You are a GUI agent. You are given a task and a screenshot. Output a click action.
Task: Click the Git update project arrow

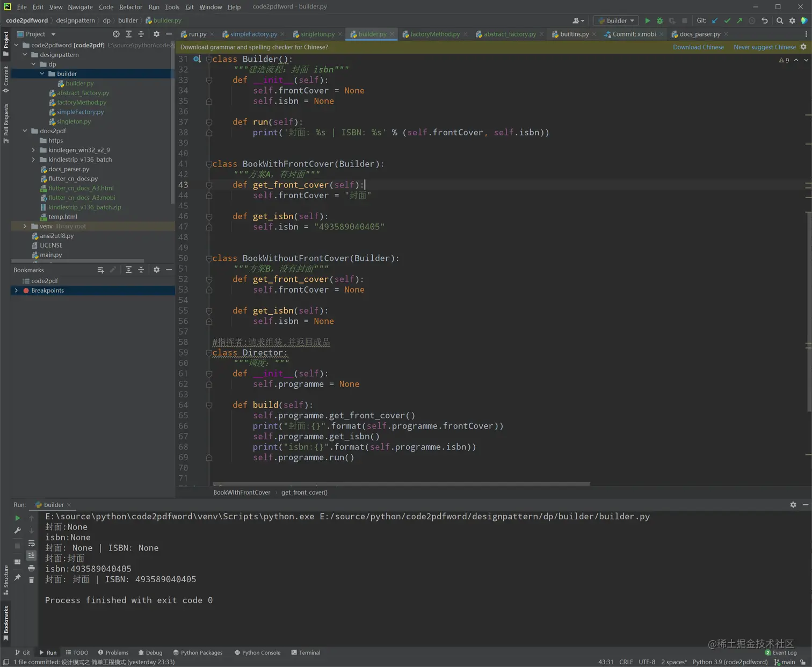[715, 21]
